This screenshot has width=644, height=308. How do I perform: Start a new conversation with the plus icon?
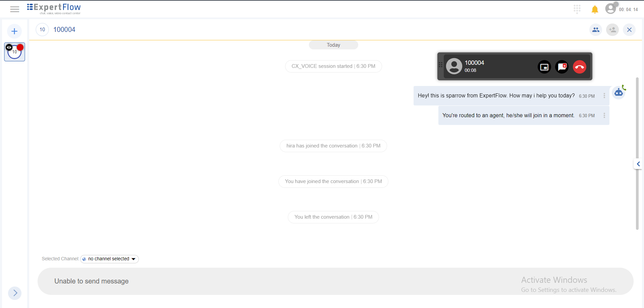(14, 31)
